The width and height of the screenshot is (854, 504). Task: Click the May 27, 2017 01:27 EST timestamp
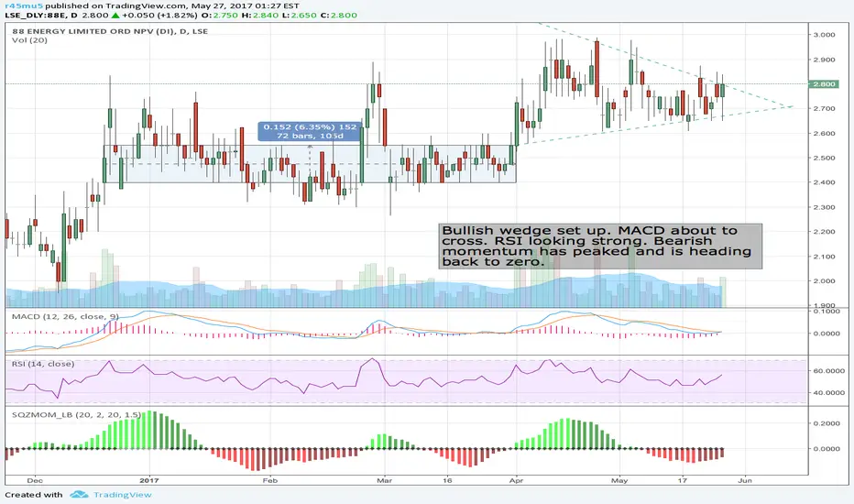pyautogui.click(x=245, y=5)
